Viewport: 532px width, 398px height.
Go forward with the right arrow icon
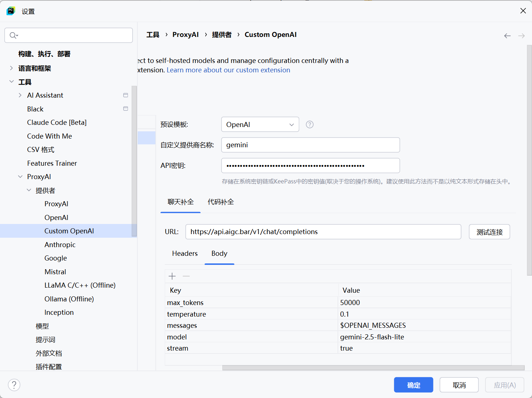[521, 35]
